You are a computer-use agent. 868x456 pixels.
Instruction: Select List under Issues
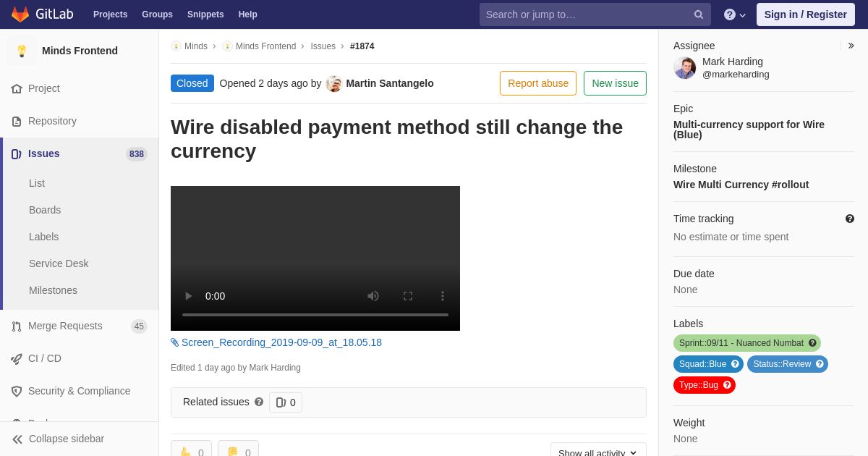(x=37, y=183)
